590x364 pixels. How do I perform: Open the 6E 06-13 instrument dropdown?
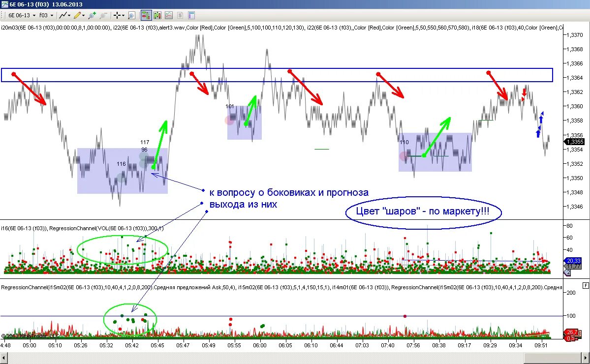click(x=22, y=15)
